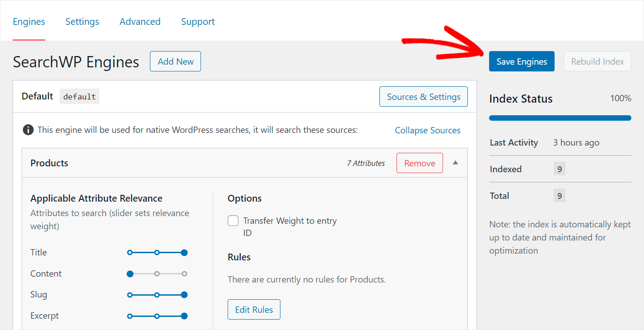Collapse the Products source triangle

(x=455, y=163)
